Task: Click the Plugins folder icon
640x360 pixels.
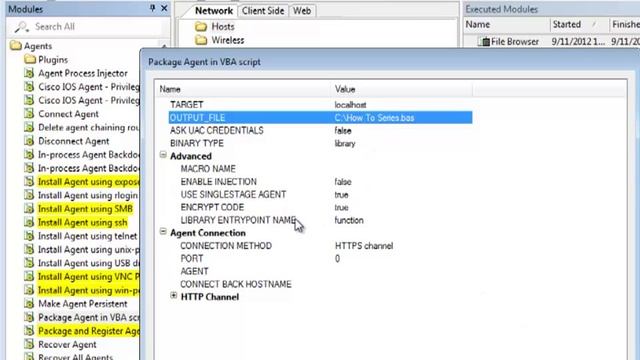Action: pyautogui.click(x=29, y=59)
